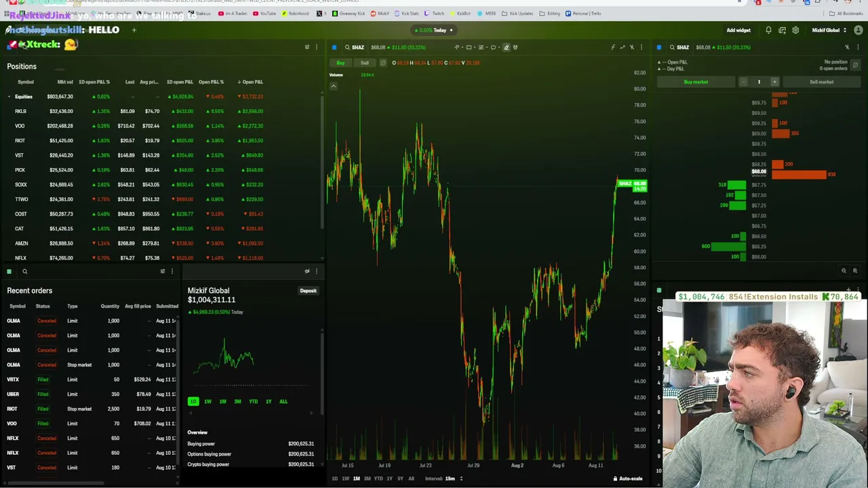Click blue link-color square on chart widget
Viewport: 868px width, 488px height.
(334, 47)
